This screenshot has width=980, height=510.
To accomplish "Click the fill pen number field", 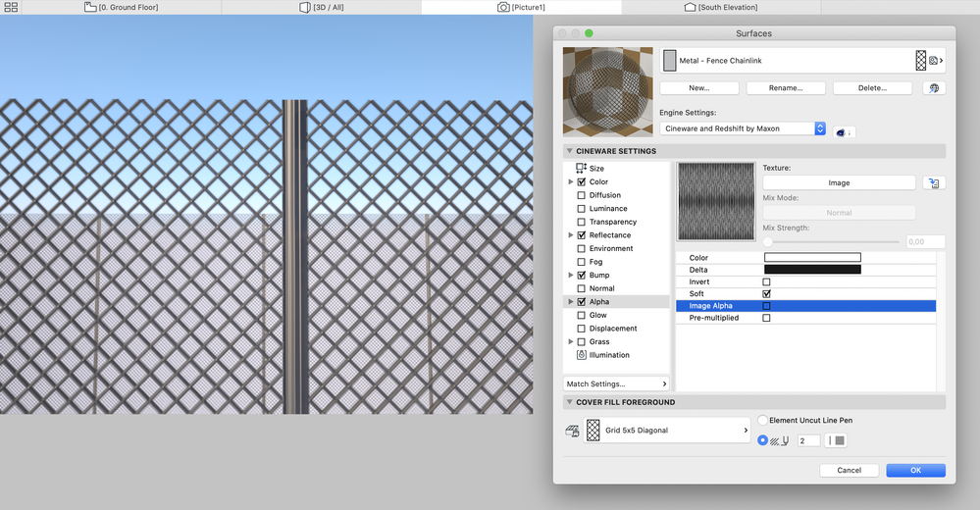I will (x=808, y=440).
